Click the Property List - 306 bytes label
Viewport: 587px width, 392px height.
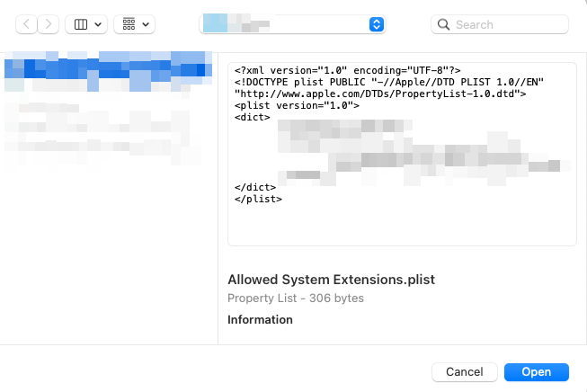296,298
